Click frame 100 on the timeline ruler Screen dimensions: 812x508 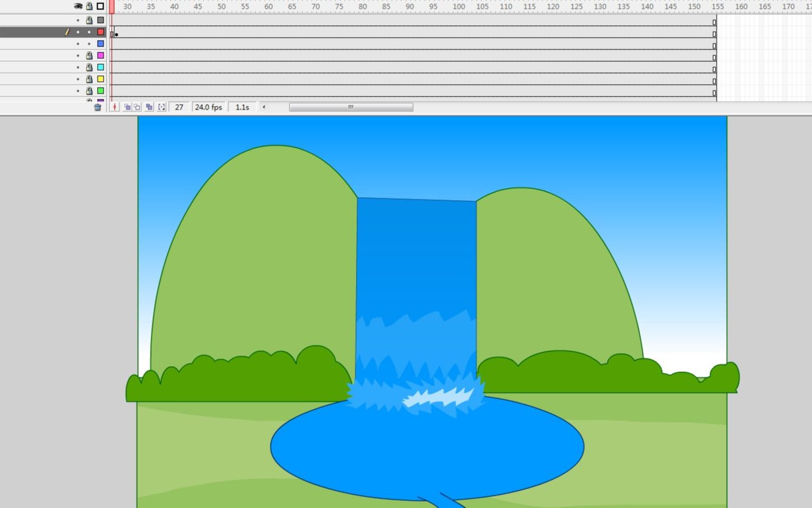(x=458, y=6)
